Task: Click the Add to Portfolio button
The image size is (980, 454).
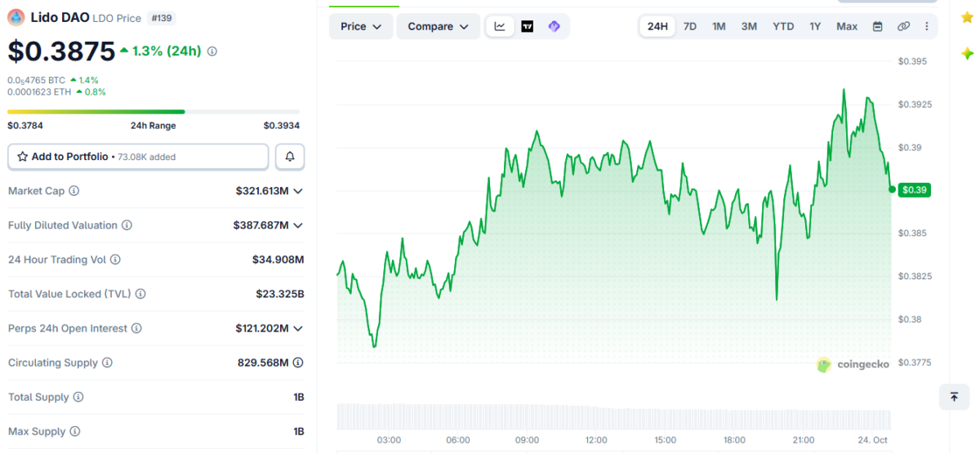Action: coord(138,156)
